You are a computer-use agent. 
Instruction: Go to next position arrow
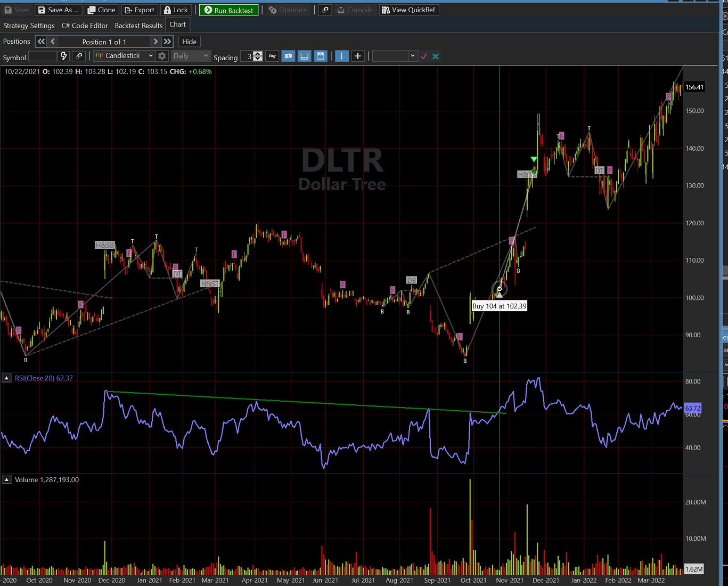click(x=156, y=42)
